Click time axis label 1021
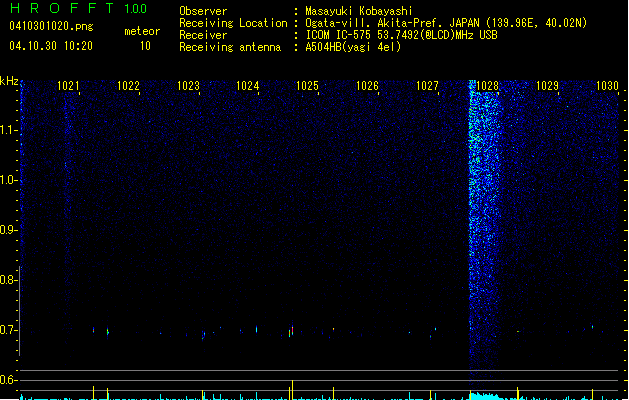The height and width of the screenshot is (400, 629). (68, 86)
